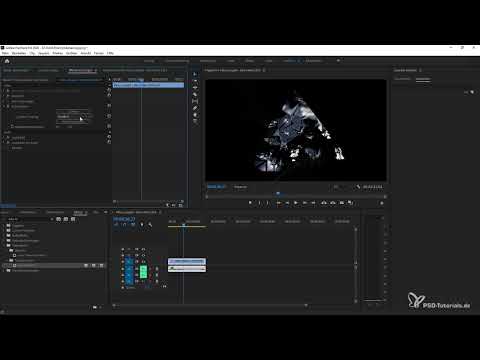480x360 pixels.
Task: Open the Fenster menu
Action: (x=99, y=53)
